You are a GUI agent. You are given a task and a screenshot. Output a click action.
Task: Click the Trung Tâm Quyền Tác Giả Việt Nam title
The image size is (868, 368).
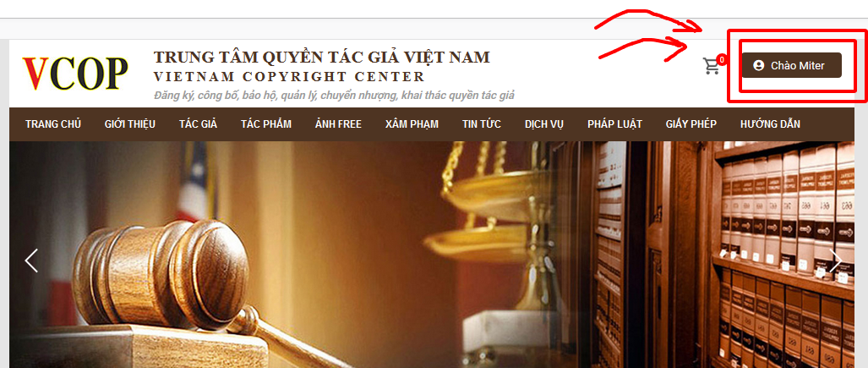pyautogui.click(x=322, y=57)
